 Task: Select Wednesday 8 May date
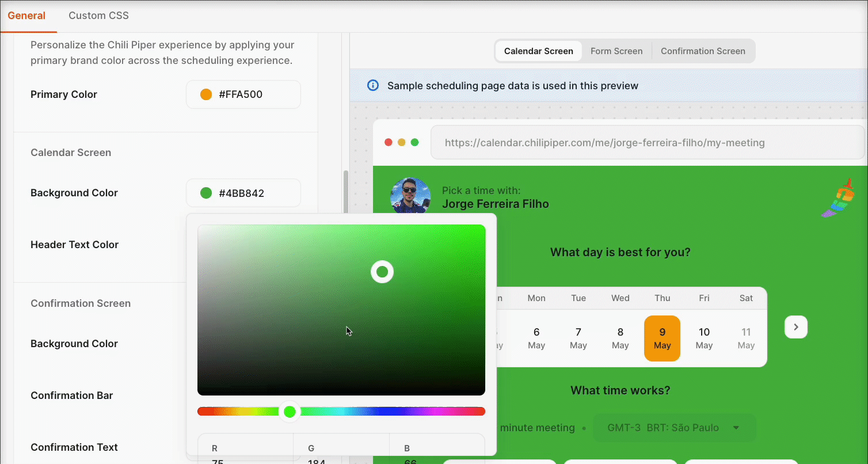620,339
